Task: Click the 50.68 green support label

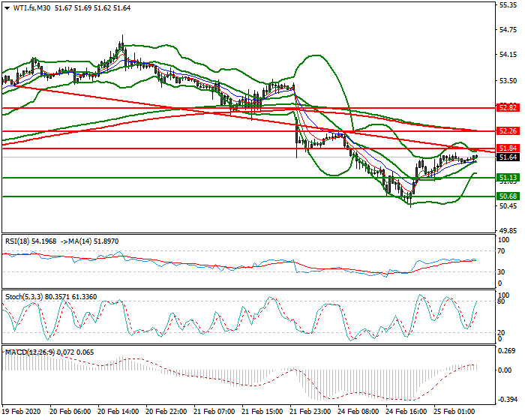Action: tap(508, 196)
